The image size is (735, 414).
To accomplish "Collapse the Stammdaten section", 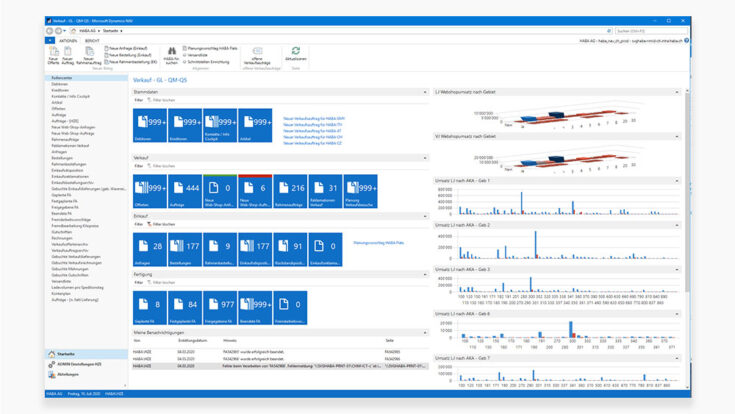I will click(427, 90).
